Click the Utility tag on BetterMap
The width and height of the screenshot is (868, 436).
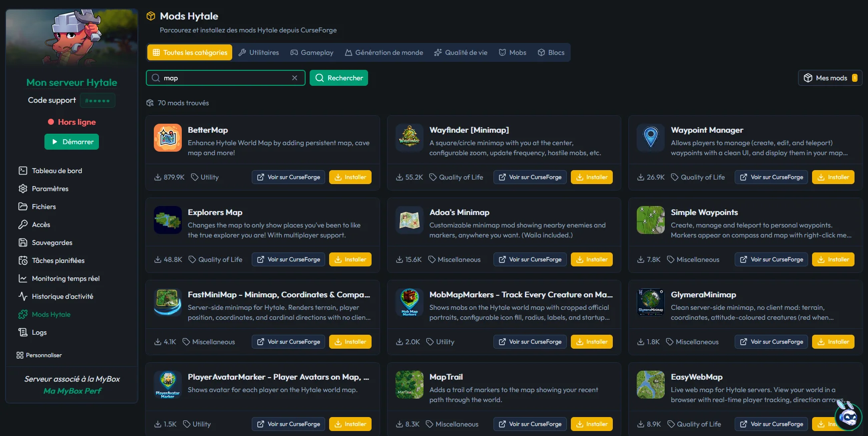pos(205,177)
